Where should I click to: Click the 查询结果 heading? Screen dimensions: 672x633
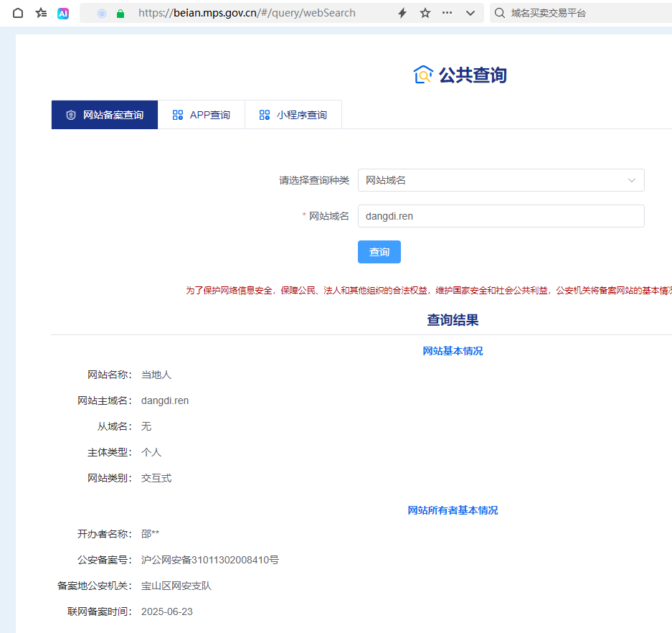(453, 320)
